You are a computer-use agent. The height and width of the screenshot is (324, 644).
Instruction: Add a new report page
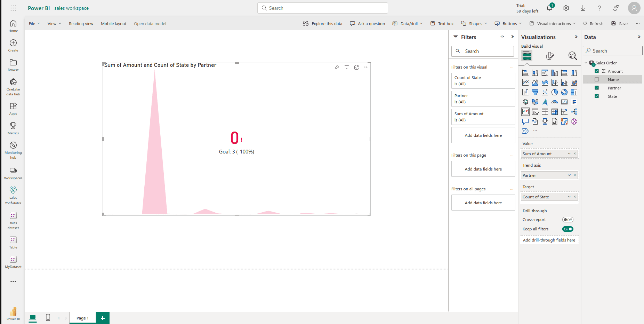pyautogui.click(x=103, y=318)
